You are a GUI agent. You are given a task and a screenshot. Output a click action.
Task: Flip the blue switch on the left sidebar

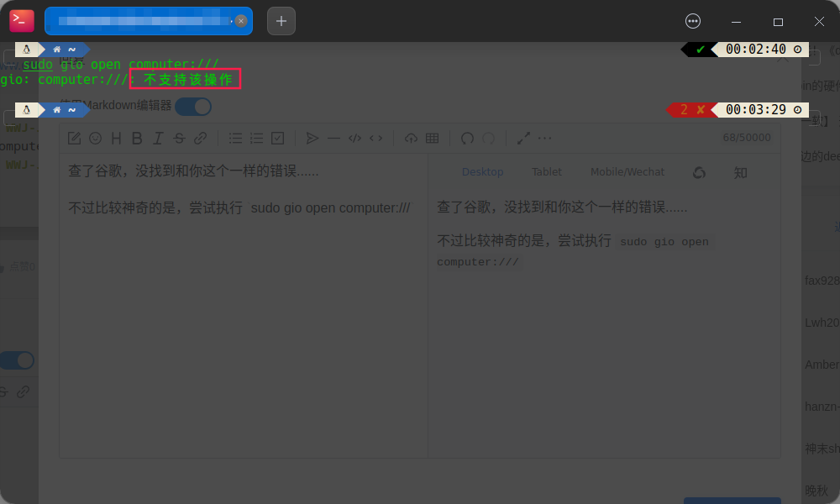(18, 360)
